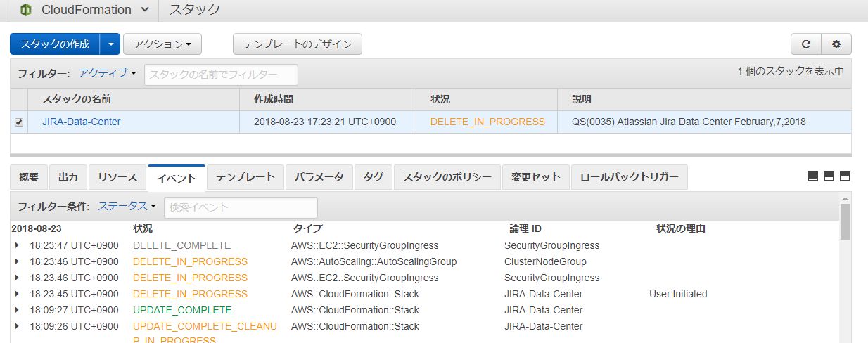Open the settings gear icon

tap(836, 44)
